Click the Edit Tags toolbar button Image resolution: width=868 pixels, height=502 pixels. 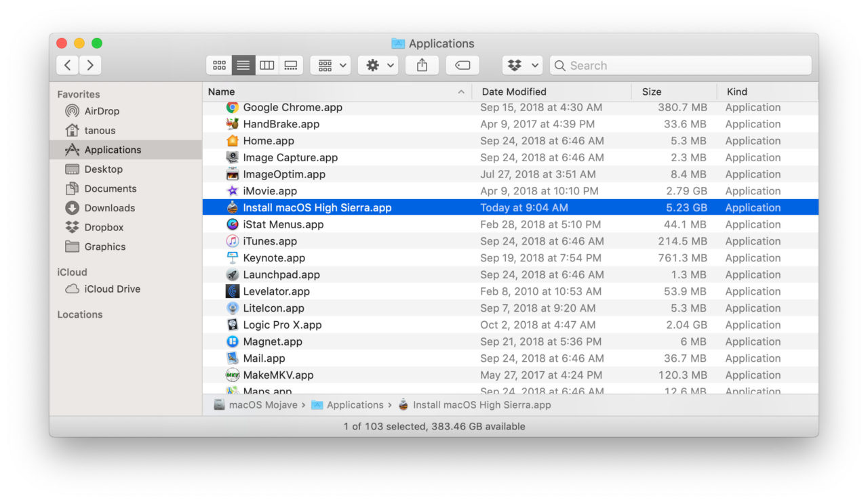(462, 65)
